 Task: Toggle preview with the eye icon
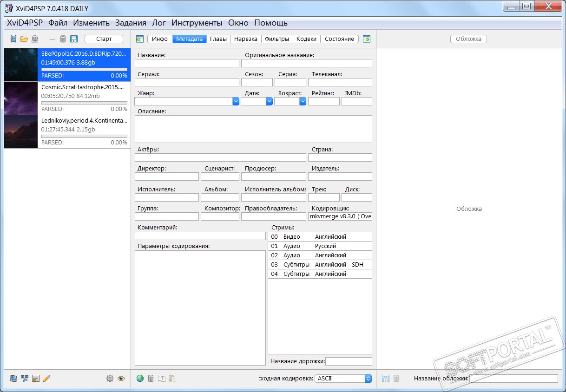[x=121, y=379]
